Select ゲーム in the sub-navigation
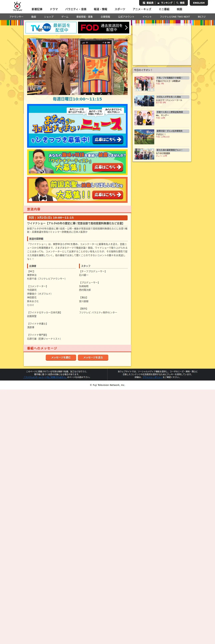The image size is (215, 644). (x=65, y=17)
